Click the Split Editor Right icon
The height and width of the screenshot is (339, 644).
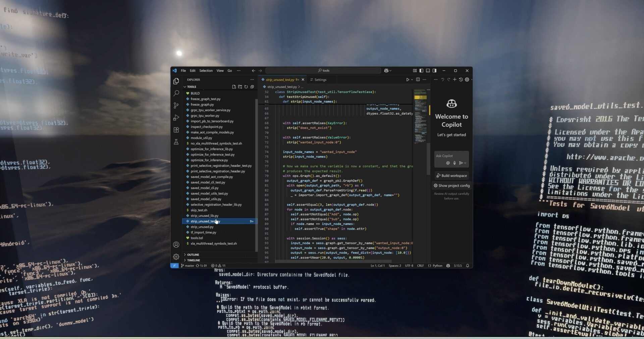[418, 80]
